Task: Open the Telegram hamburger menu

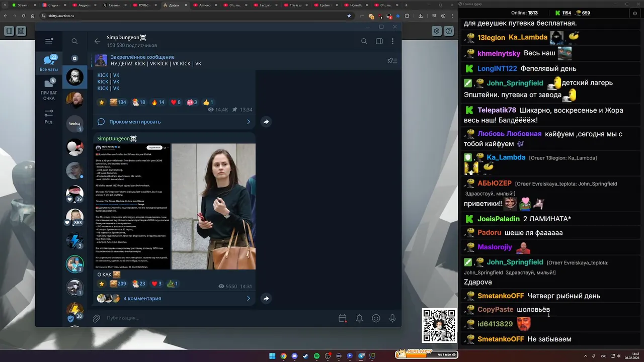Action: point(49,41)
